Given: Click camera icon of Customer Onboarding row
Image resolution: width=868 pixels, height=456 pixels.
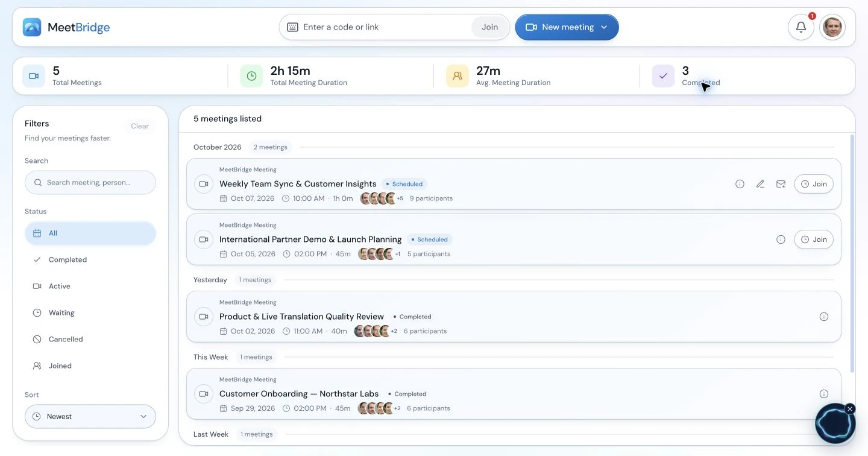Looking at the screenshot, I should click(204, 394).
